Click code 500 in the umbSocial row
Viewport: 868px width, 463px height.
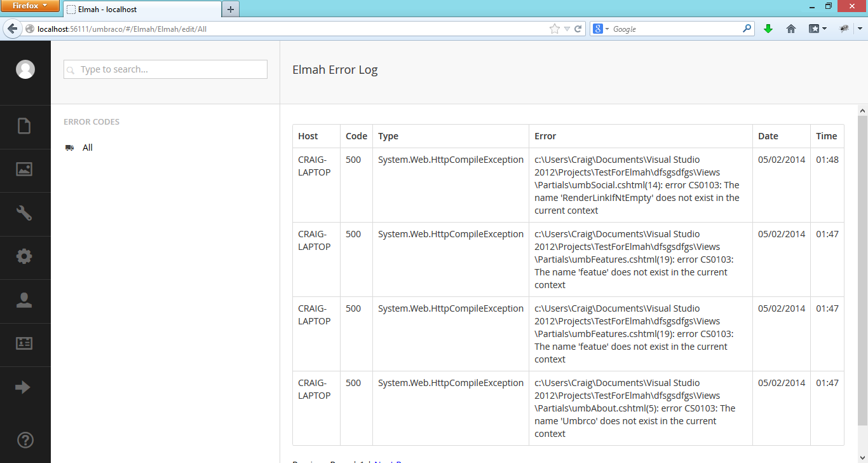(353, 160)
